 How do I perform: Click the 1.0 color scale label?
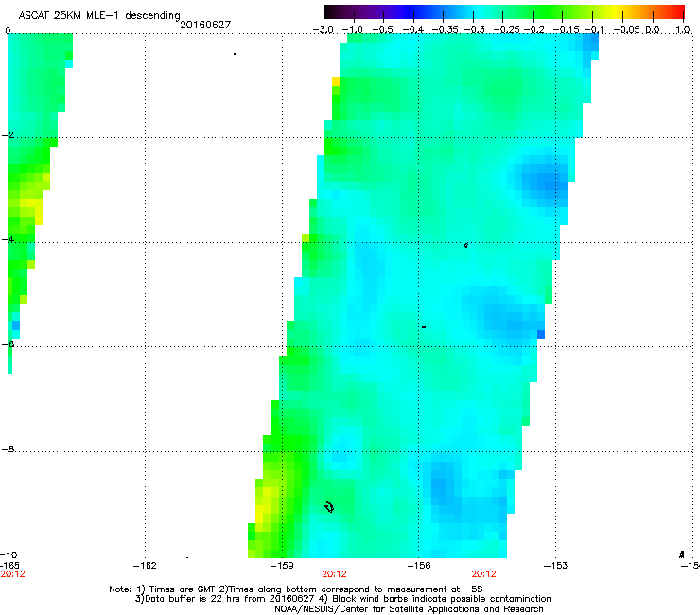point(683,30)
